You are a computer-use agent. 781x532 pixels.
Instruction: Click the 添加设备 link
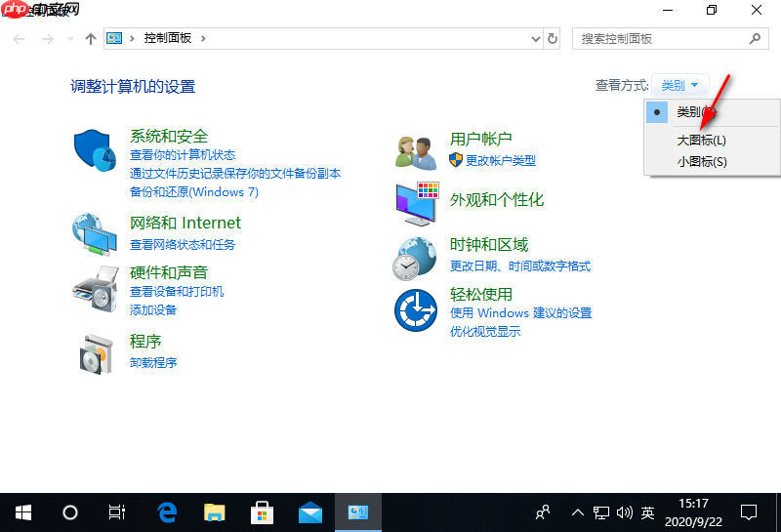(153, 309)
